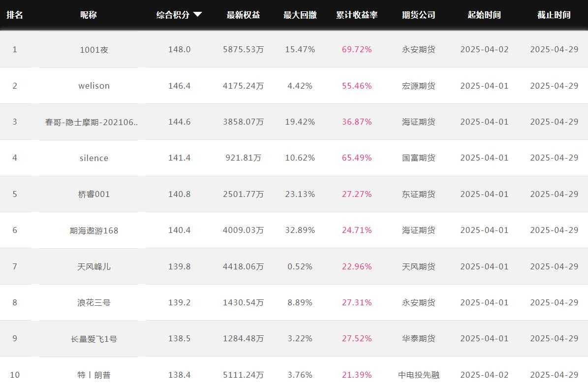The image size is (588, 391).
Task: Select equity value 1284.48万
Action: [x=244, y=338]
